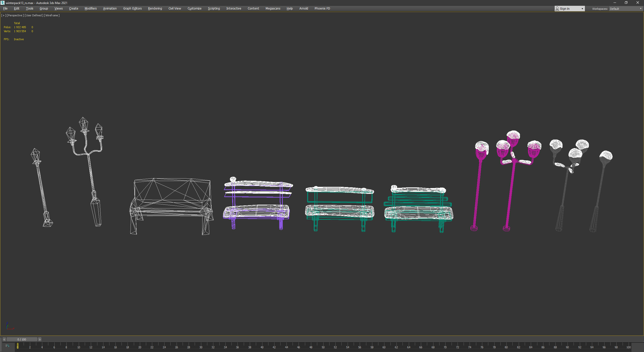The height and width of the screenshot is (352, 644).
Task: Click the Sign In button
Action: click(565, 9)
